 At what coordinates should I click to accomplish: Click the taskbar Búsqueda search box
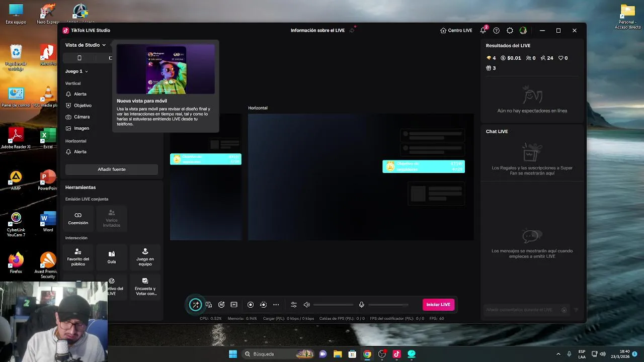click(279, 354)
